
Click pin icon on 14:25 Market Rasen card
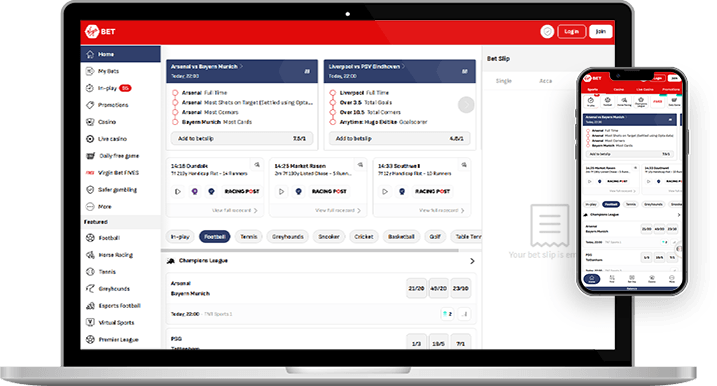[x=361, y=165]
